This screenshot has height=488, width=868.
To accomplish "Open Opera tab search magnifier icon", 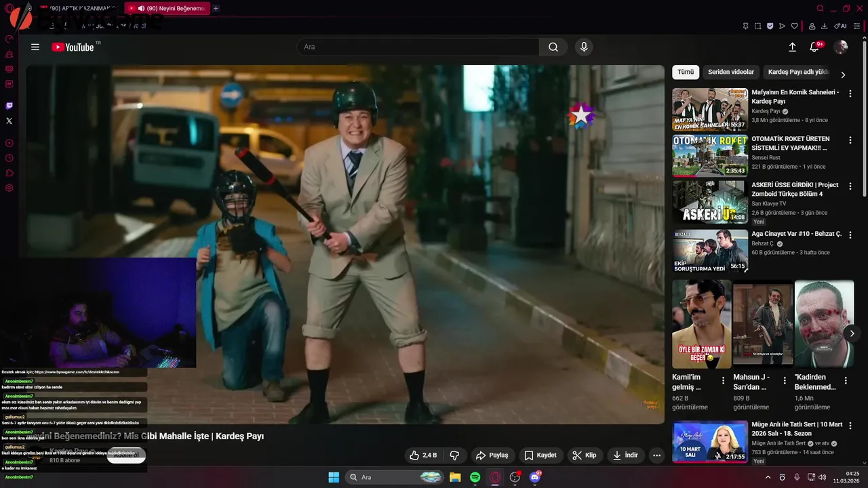I will tap(820, 8).
